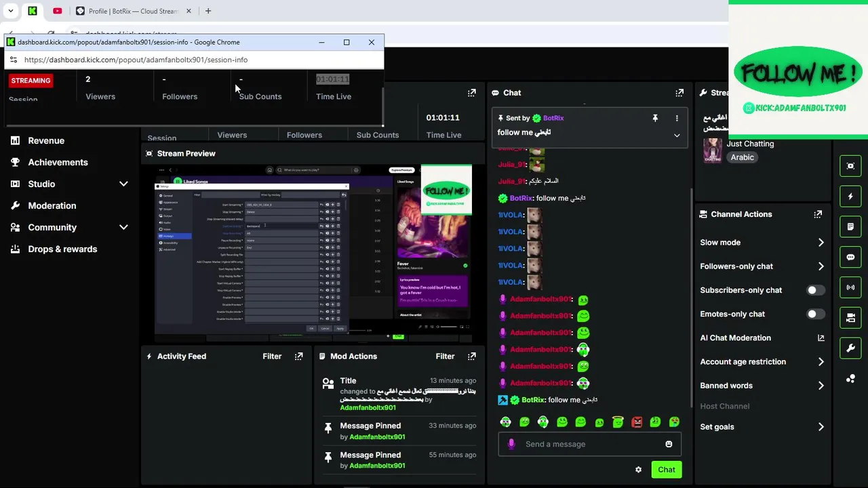Viewport: 868px width, 488px height.
Task: Click highlighted 01:01:11 time in popout window
Action: pyautogui.click(x=332, y=79)
